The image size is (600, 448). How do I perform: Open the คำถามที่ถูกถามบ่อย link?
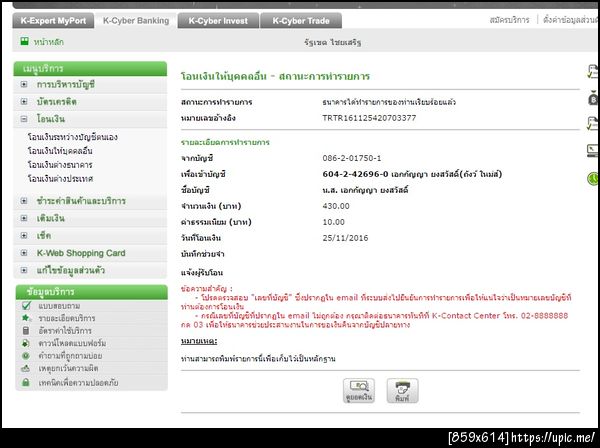tap(70, 356)
